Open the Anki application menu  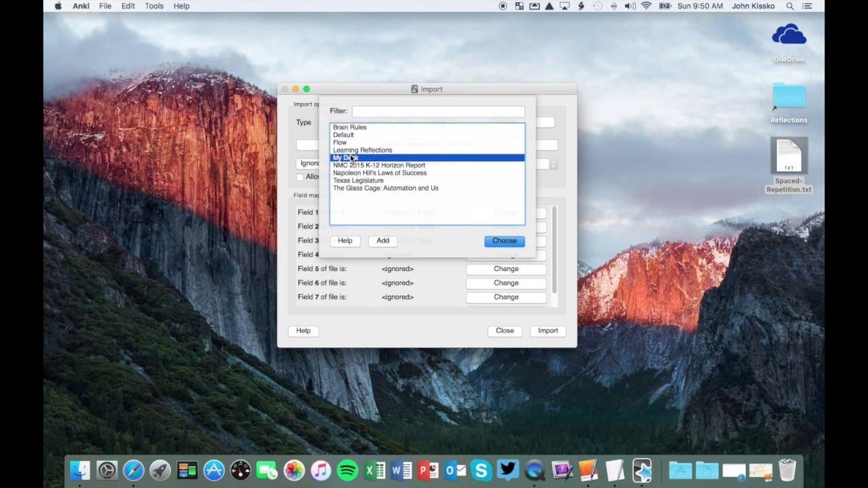pyautogui.click(x=81, y=6)
